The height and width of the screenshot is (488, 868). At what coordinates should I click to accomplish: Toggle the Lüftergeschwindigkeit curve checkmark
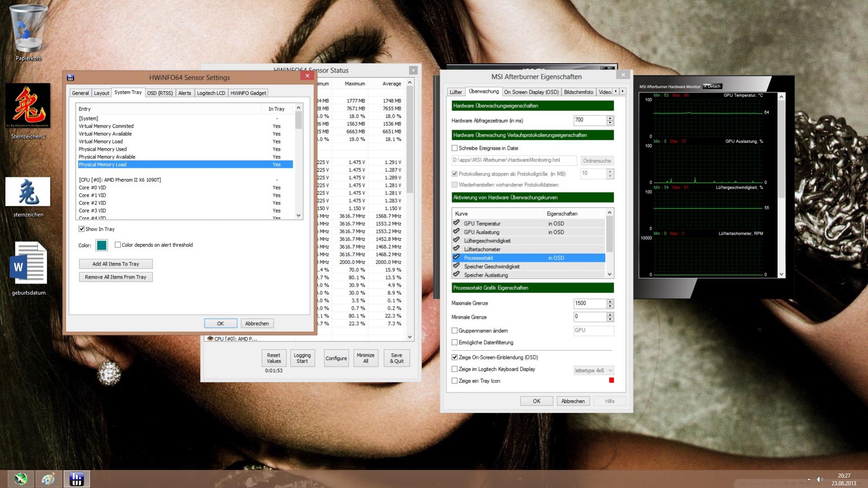pyautogui.click(x=456, y=240)
